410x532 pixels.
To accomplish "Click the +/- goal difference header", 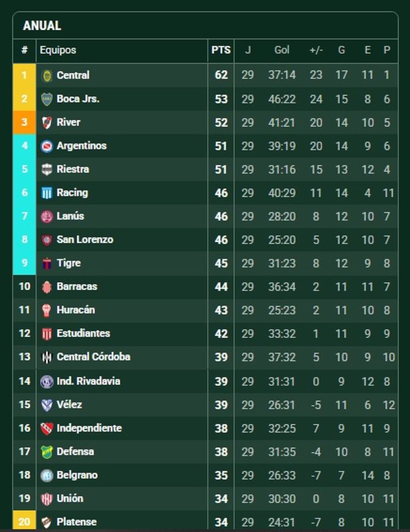I will point(316,50).
